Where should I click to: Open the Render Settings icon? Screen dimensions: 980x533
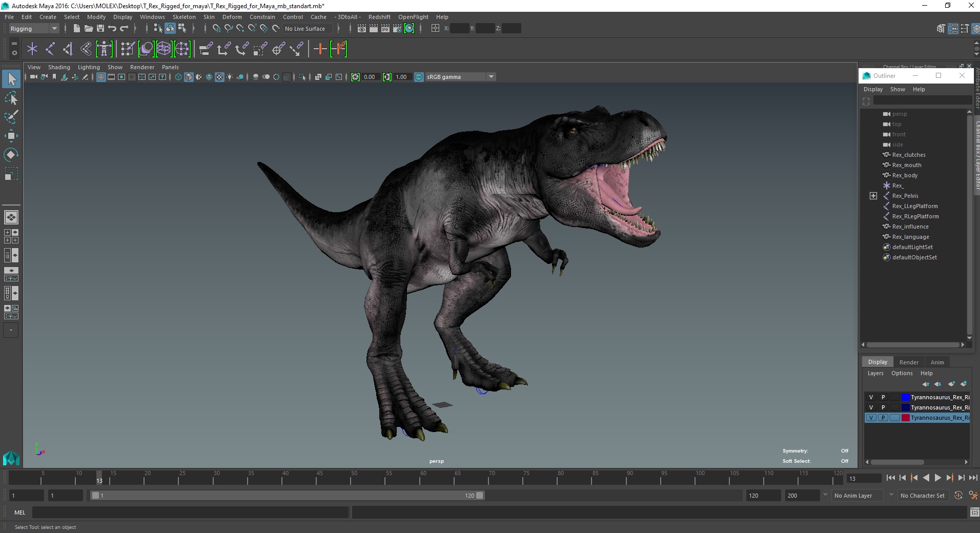click(397, 28)
